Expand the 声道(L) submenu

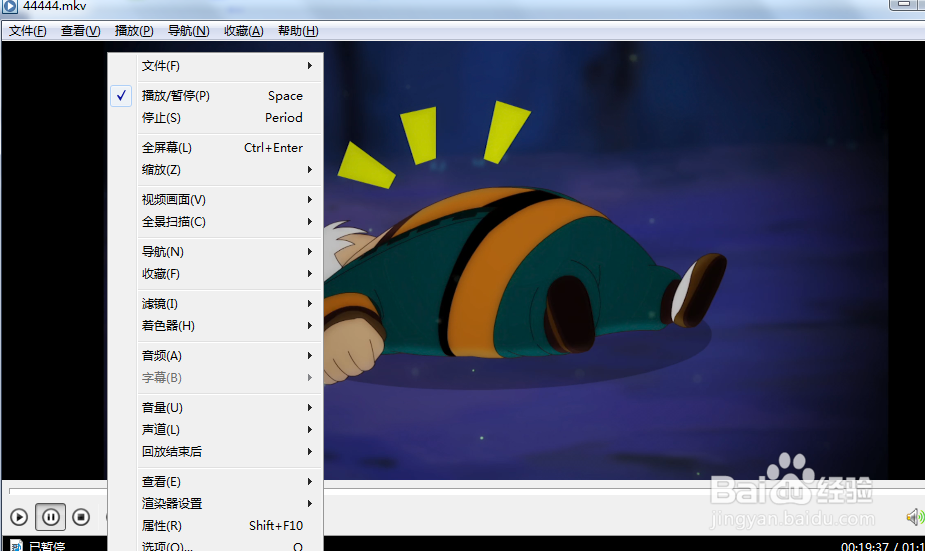click(216, 429)
